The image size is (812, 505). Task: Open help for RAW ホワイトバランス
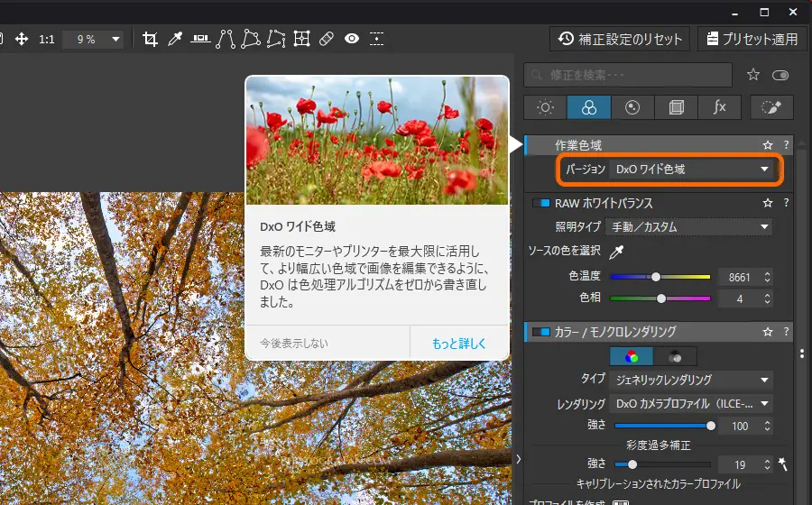[786, 203]
